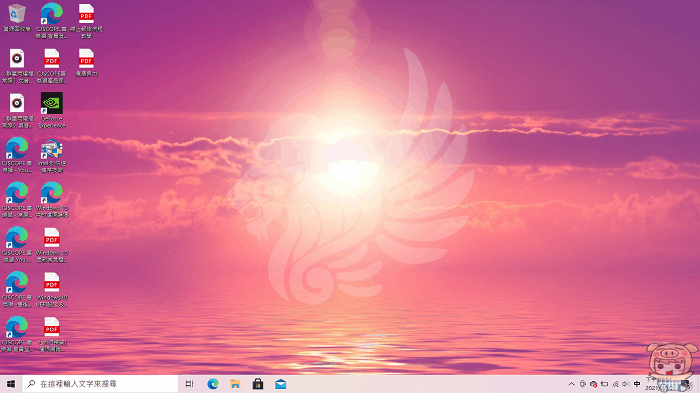The image size is (700, 393).
Task: Open the battery status tray icon
Action: pyautogui.click(x=604, y=384)
